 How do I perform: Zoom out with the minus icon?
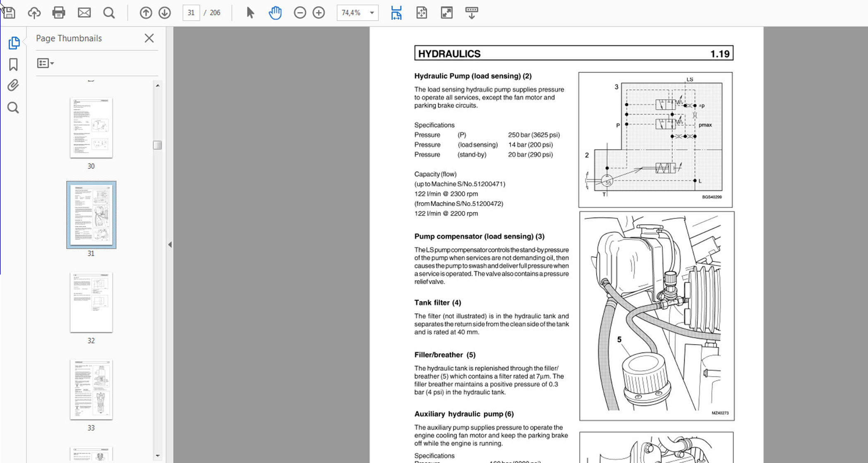(x=300, y=13)
